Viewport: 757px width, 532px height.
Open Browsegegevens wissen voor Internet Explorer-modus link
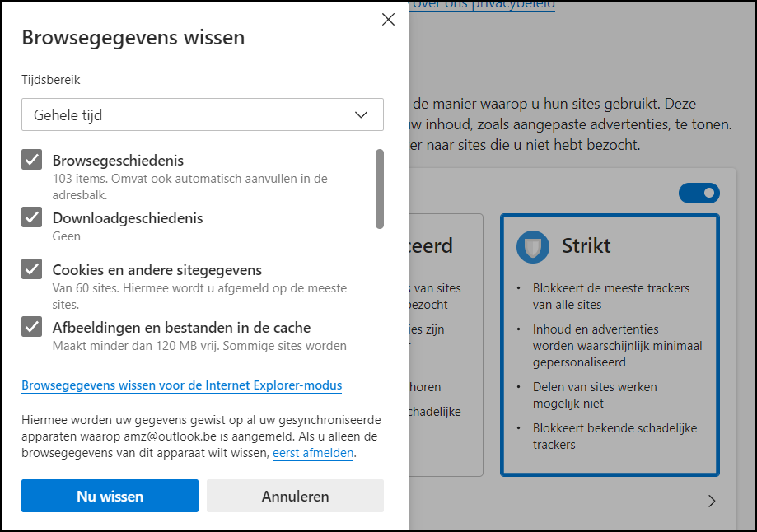[181, 385]
